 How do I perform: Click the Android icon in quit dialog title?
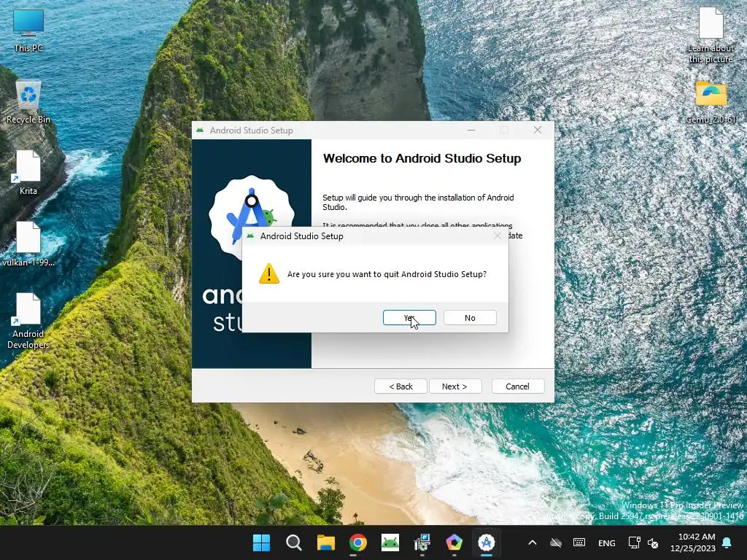pos(251,236)
